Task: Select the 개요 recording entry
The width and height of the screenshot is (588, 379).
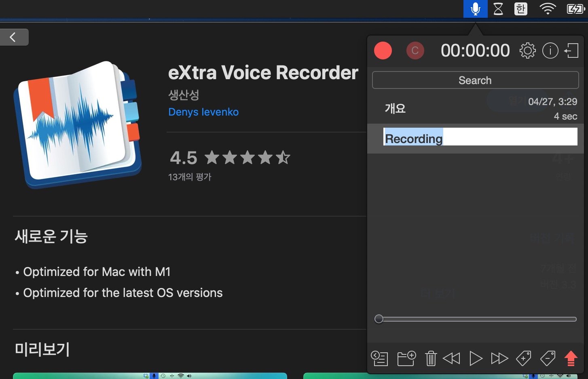Action: point(475,109)
